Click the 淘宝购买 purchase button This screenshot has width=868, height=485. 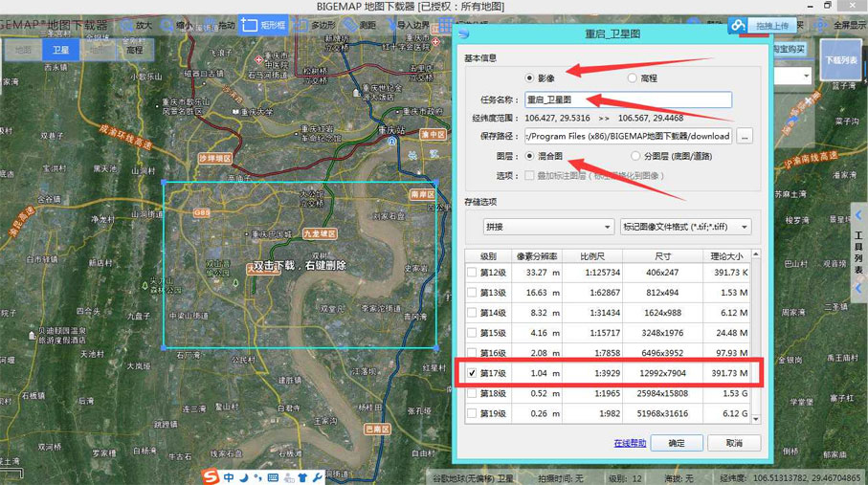tap(789, 50)
